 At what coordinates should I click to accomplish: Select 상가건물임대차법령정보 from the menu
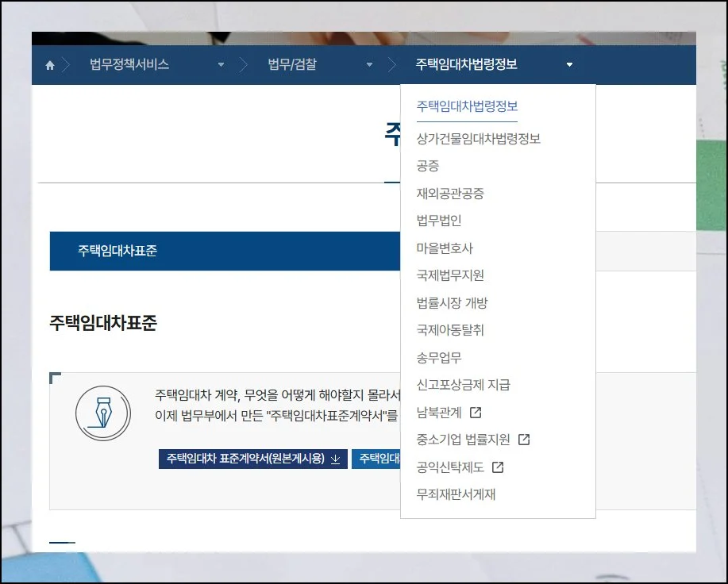(x=478, y=139)
